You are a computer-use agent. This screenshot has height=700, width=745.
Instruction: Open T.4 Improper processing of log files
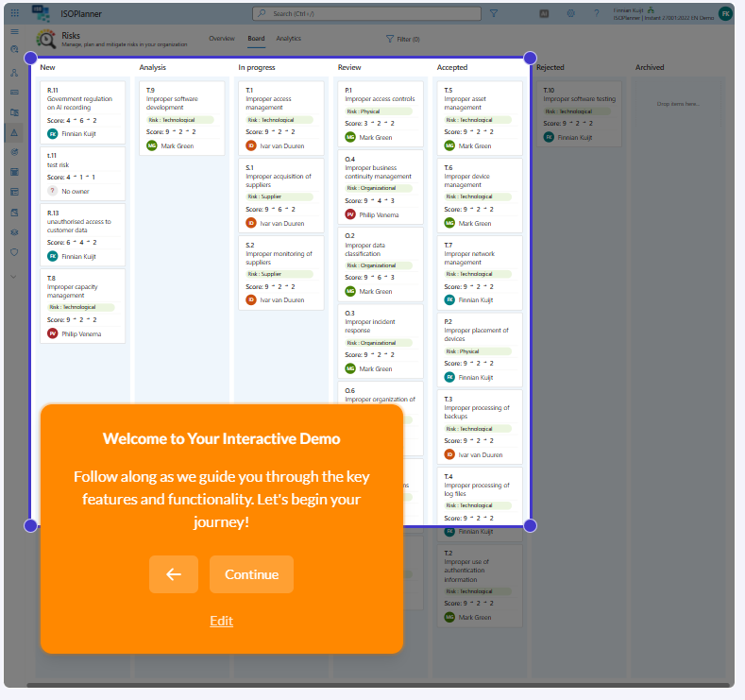click(x=480, y=504)
